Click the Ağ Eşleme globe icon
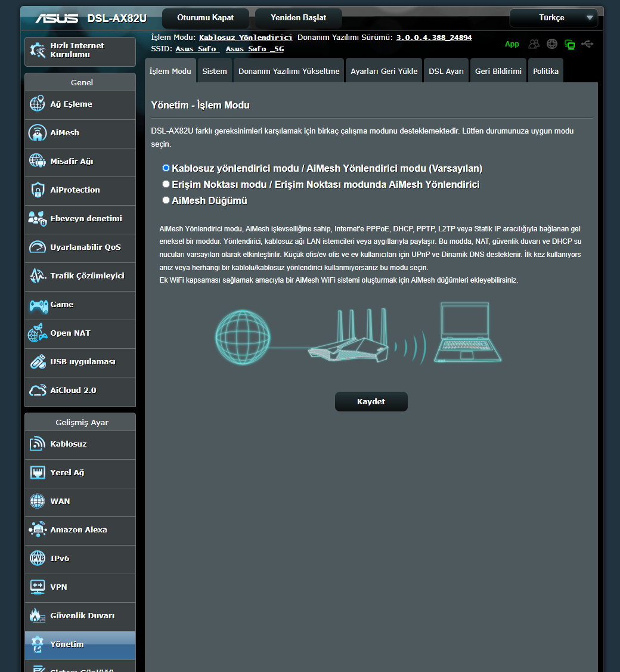 (x=38, y=104)
